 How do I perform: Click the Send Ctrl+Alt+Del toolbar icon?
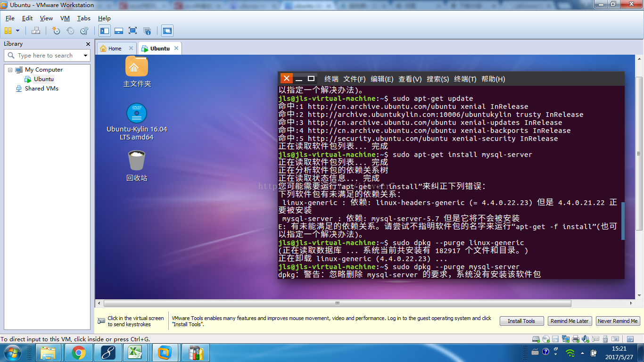coord(36,31)
